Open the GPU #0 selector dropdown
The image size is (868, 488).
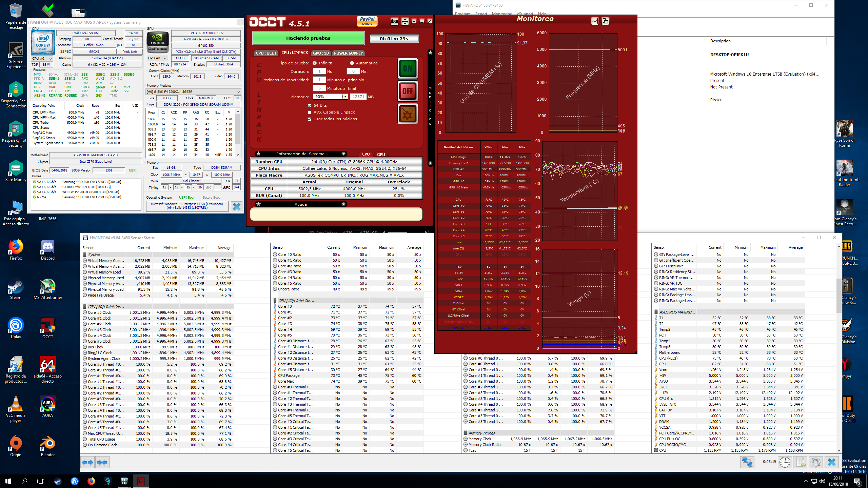coord(157,58)
